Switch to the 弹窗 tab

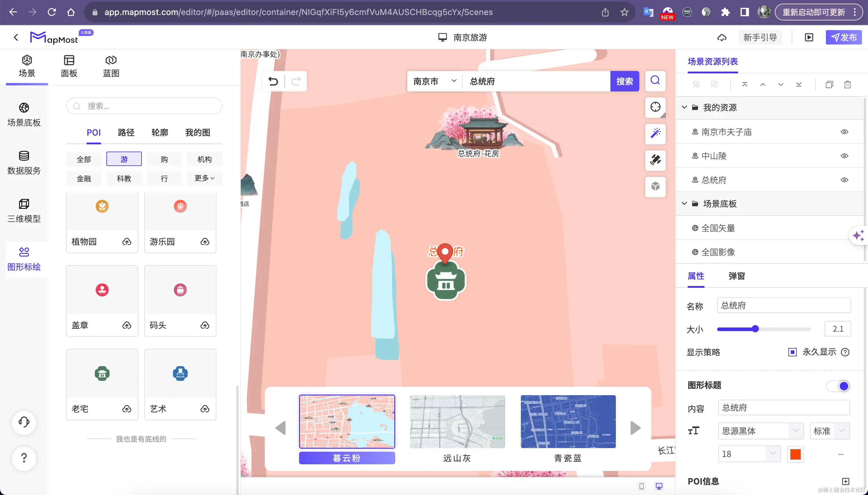(x=737, y=276)
